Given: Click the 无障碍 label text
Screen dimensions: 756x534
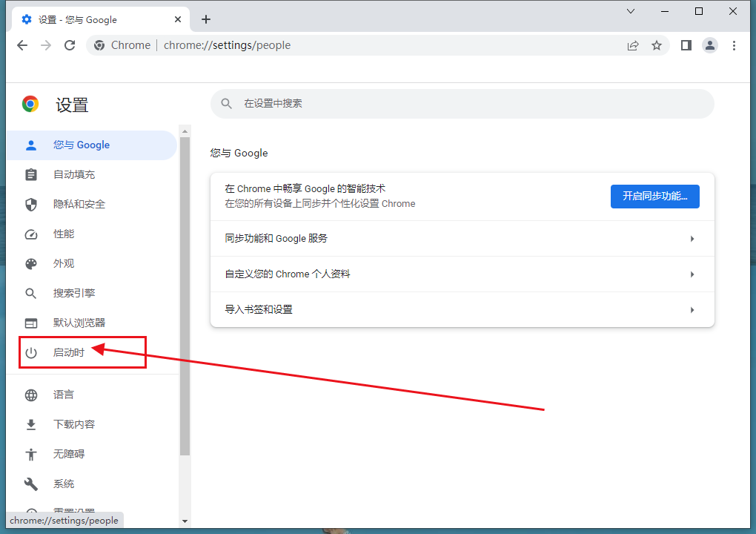Looking at the screenshot, I should click(x=68, y=454).
